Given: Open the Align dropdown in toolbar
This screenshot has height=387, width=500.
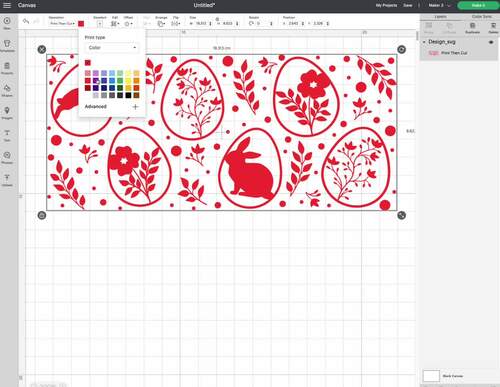Looking at the screenshot, I should click(x=147, y=24).
